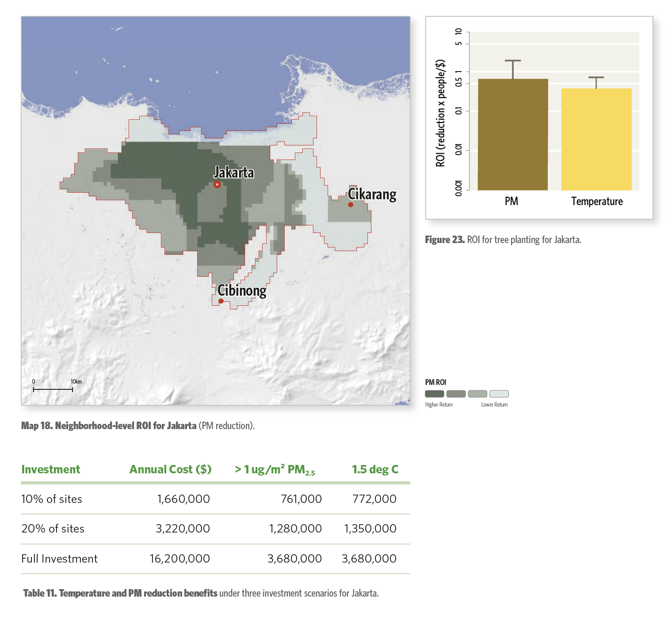Click the Figure 23 caption text
The width and height of the screenshot is (672, 632).
point(503,240)
